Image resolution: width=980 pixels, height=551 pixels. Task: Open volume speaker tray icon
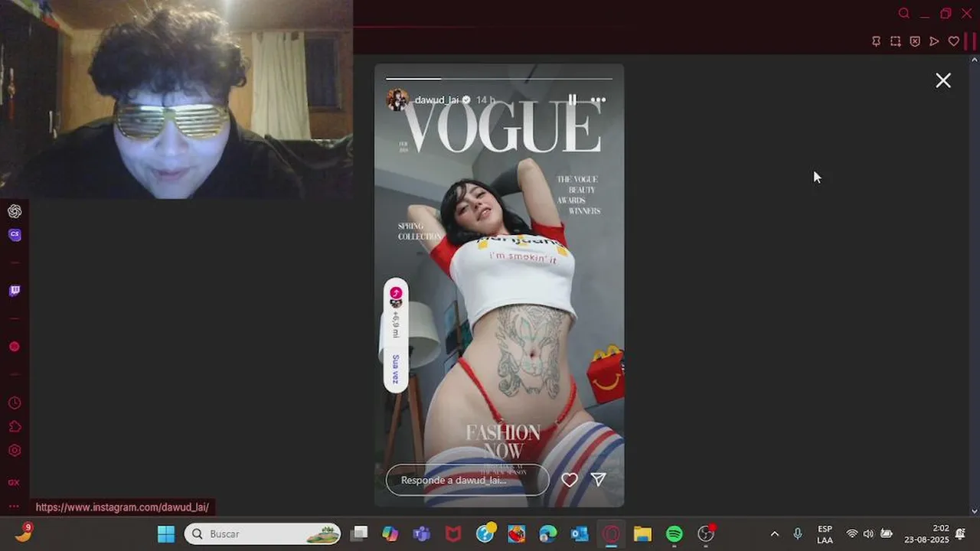point(868,534)
